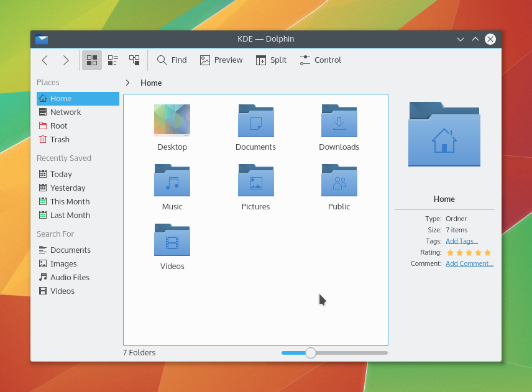This screenshot has width=532, height=392.
Task: Click the Add Comment link
Action: click(x=469, y=263)
